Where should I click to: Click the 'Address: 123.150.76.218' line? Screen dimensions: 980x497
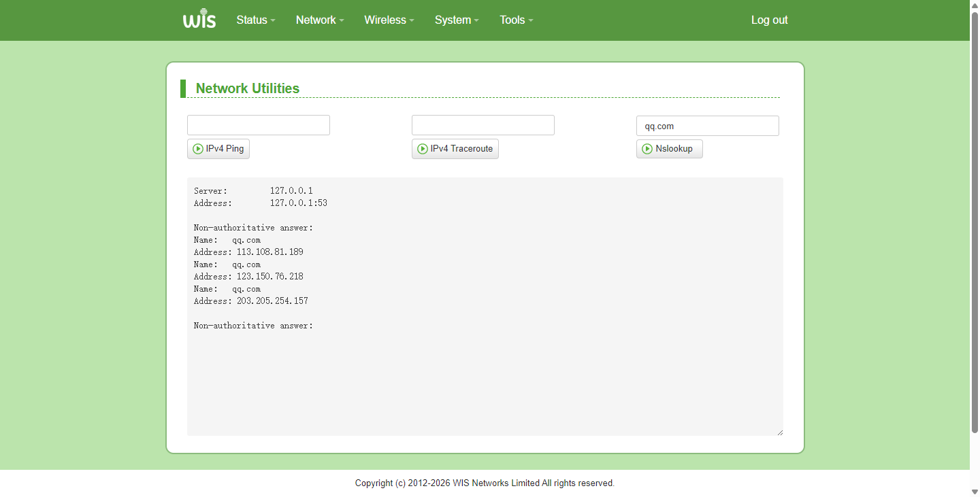248,277
